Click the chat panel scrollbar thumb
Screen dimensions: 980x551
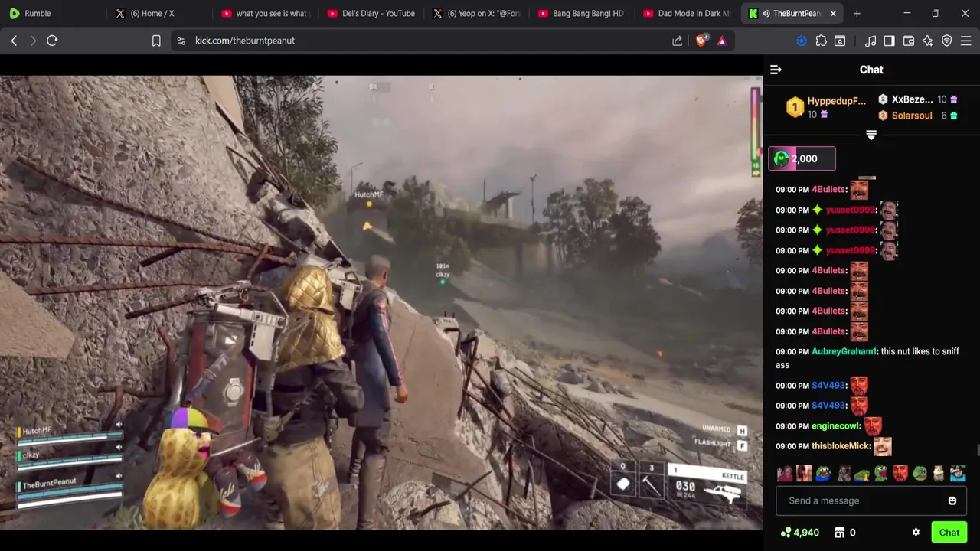pos(978,452)
